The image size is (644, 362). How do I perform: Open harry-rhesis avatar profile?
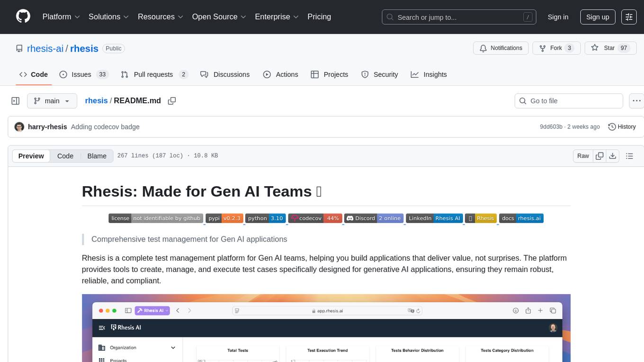[x=19, y=127]
